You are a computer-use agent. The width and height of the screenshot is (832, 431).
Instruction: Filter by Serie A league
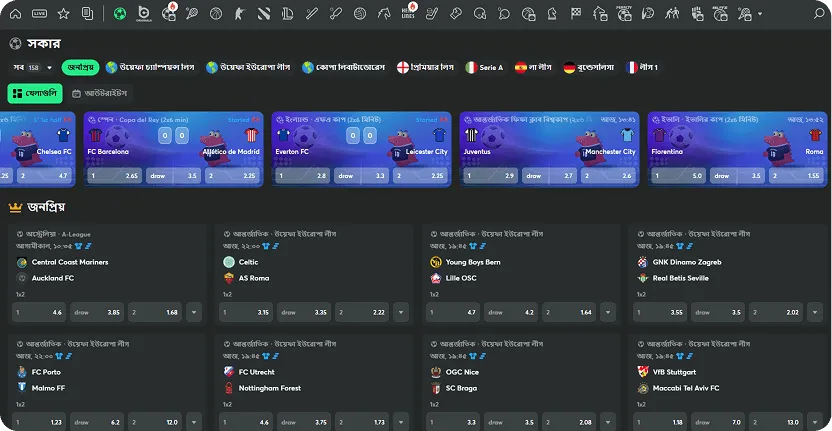point(484,67)
